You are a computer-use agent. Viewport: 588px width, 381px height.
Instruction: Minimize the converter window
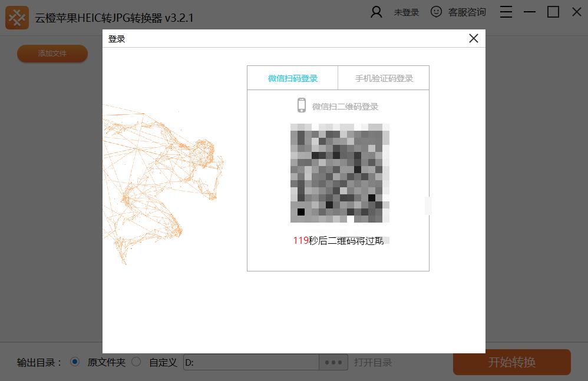pos(530,12)
